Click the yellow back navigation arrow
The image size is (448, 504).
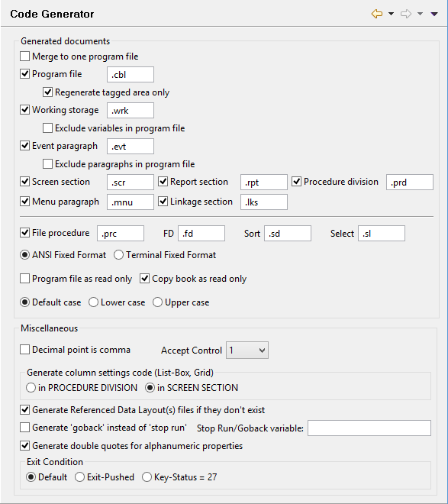coord(377,14)
